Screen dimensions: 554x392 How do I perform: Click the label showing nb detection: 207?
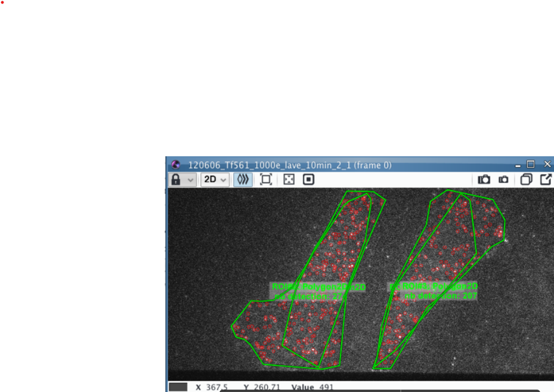441,295
